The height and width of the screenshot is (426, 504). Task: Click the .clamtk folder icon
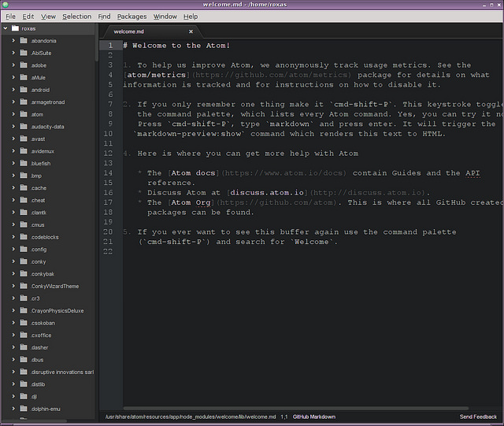(x=24, y=212)
